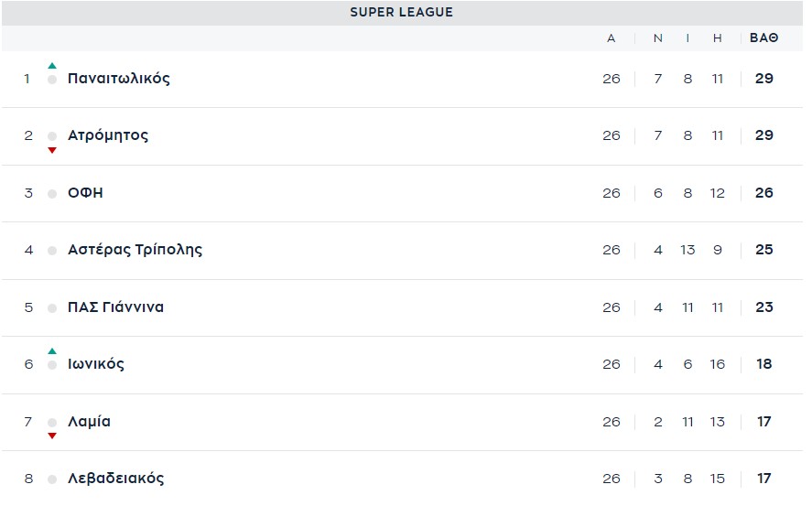Click the ΠΑΣ Γιάννινα team name

115,307
